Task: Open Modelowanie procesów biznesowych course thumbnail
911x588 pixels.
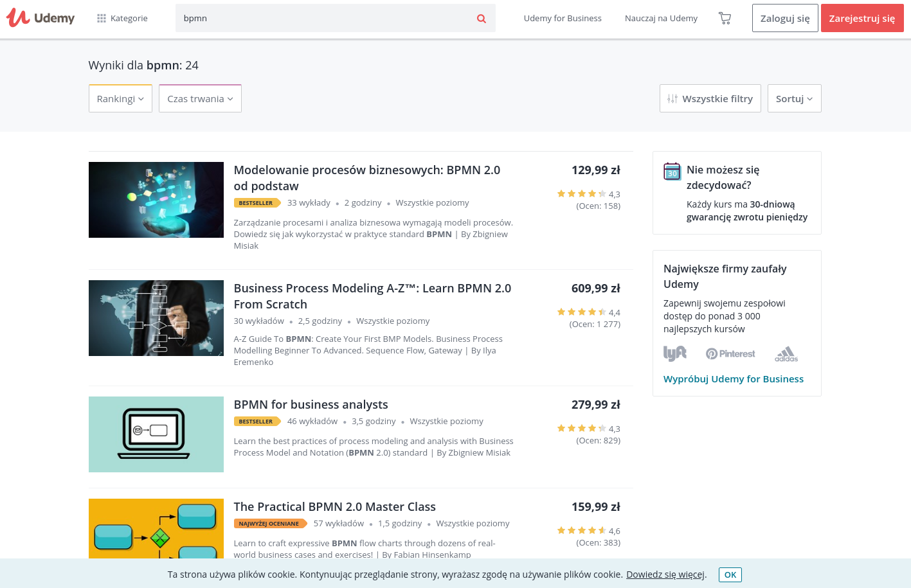Action: tap(156, 200)
